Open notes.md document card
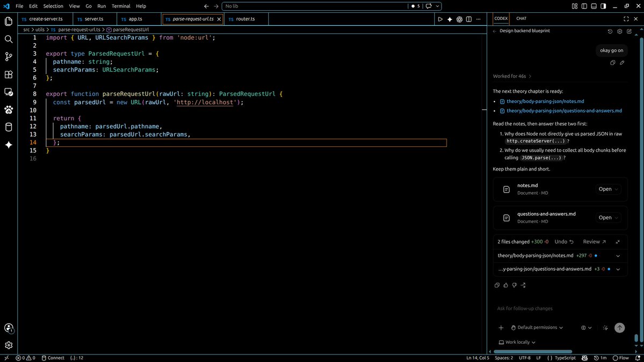644x362 pixels. tap(560, 189)
